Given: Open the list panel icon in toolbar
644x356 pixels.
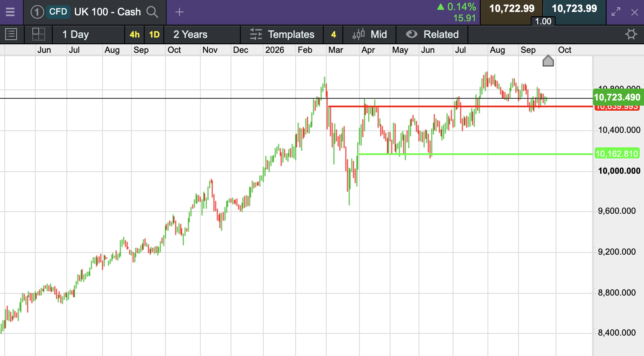Looking at the screenshot, I should pos(11,34).
